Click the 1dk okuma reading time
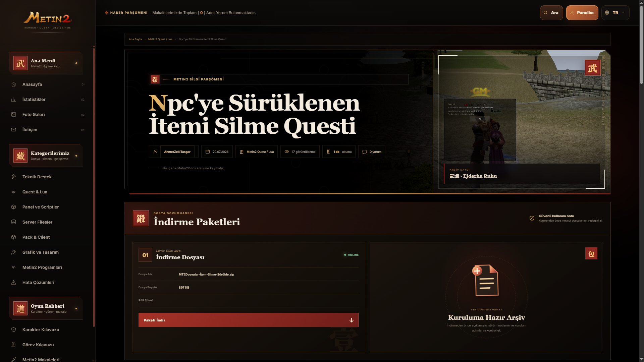644x362 pixels. (339, 152)
